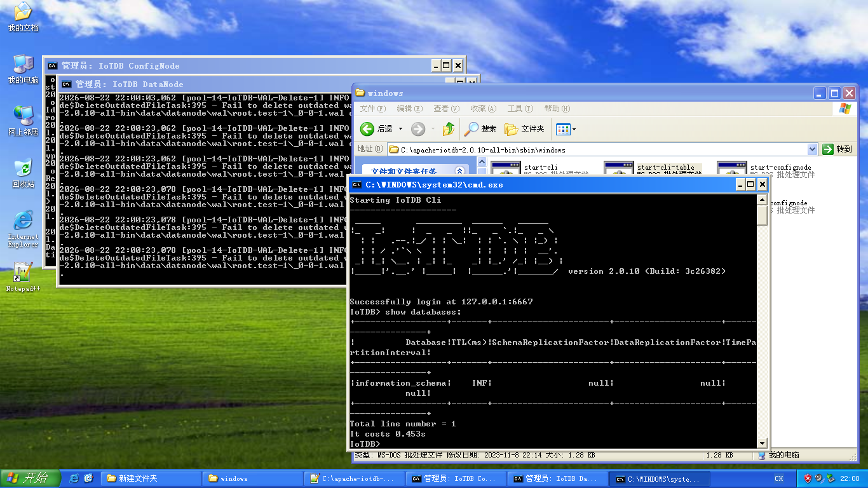Screen dimensions: 868x488
Task: Select the 网上邻居 desktop icon
Action: click(x=23, y=121)
